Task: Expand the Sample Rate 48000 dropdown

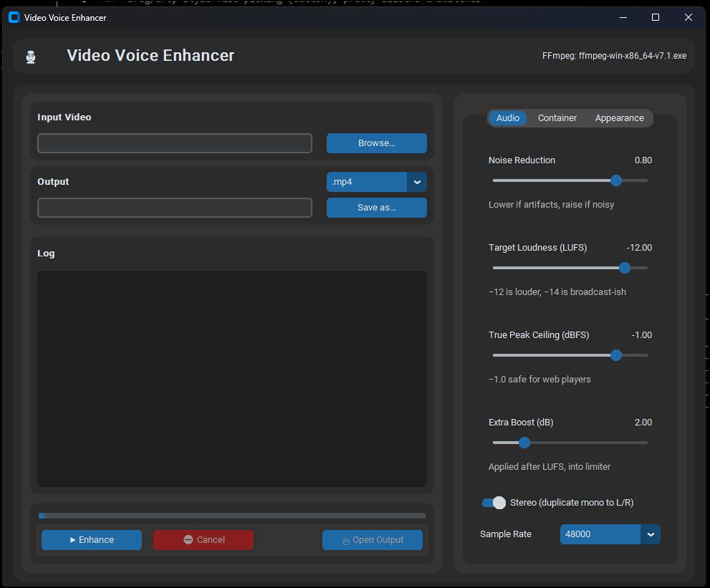Action: (x=610, y=534)
